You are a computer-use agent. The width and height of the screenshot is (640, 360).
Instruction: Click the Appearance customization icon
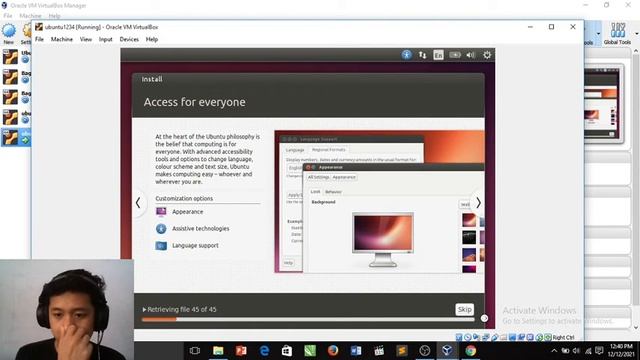coord(161,211)
